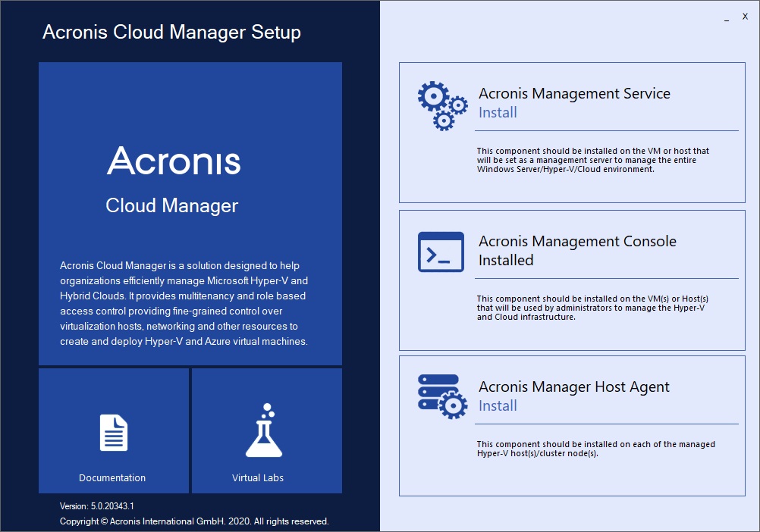
Task: Click the gears icon for Acronis Management Service
Action: click(442, 106)
